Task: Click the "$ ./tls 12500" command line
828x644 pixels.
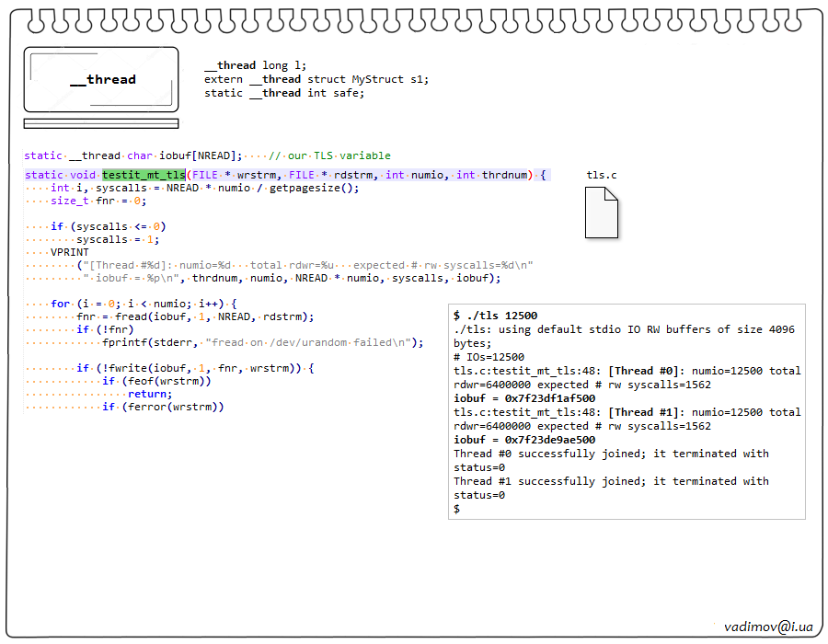Action: pos(495,316)
